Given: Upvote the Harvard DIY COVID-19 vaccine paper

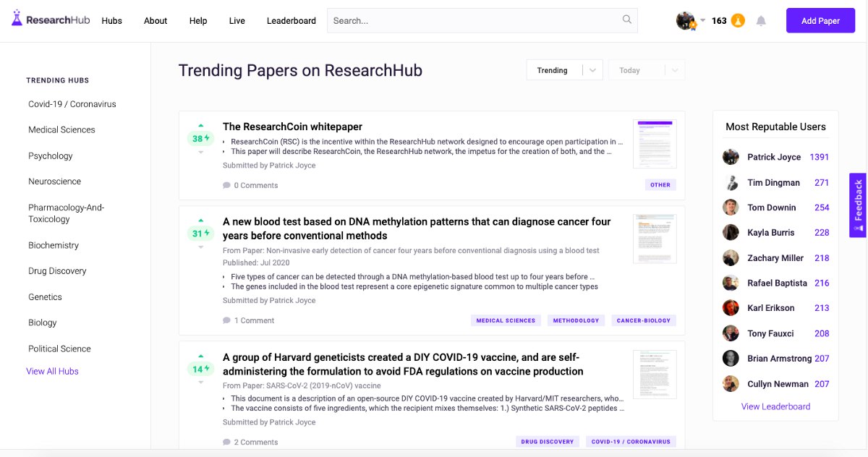Looking at the screenshot, I should pyautogui.click(x=201, y=356).
